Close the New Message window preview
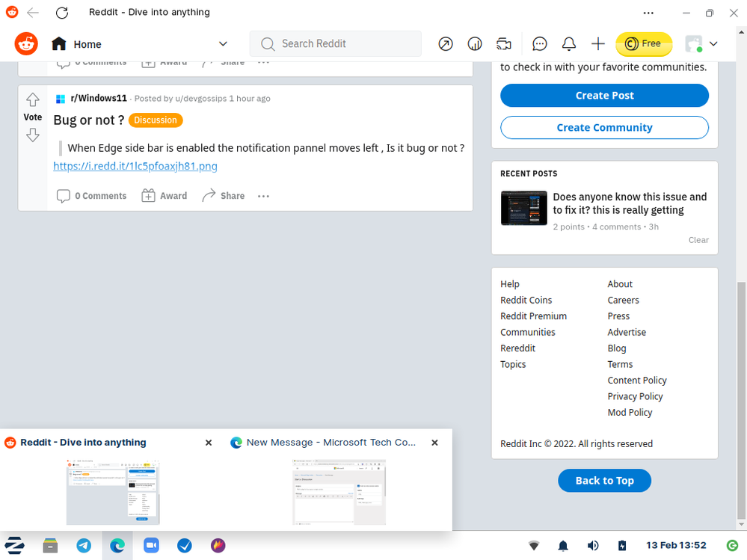747x560 pixels. [x=434, y=443]
